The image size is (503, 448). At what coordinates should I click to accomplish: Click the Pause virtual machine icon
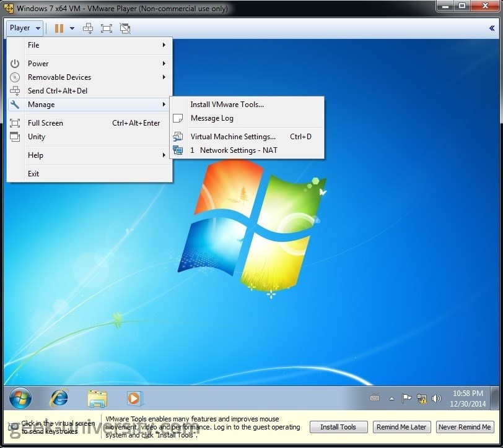tap(59, 28)
